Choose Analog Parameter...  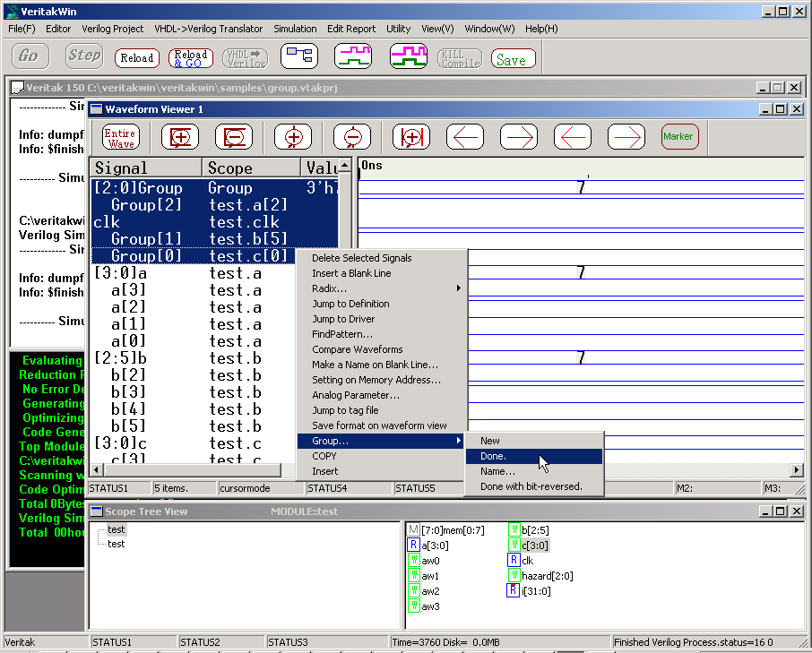coord(381,395)
